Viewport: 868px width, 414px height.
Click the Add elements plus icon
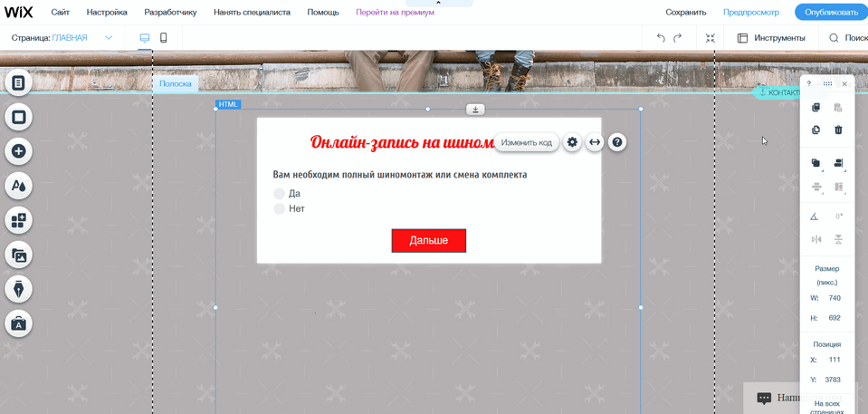pos(18,151)
